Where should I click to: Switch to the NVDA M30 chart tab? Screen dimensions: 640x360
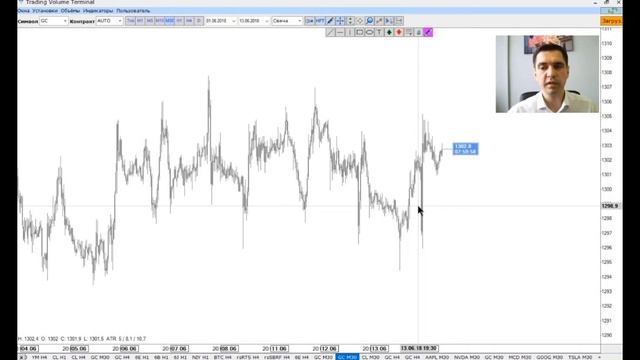(467, 357)
